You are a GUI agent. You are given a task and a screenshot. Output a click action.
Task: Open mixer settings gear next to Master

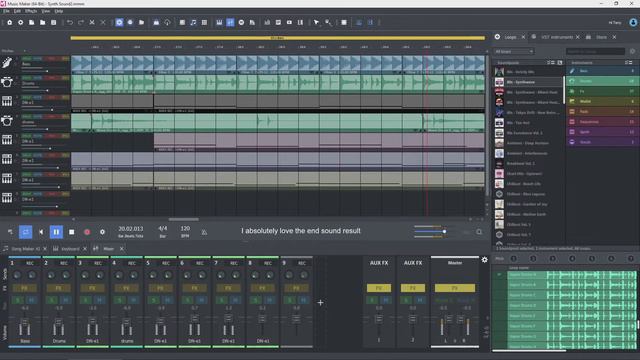click(x=484, y=260)
